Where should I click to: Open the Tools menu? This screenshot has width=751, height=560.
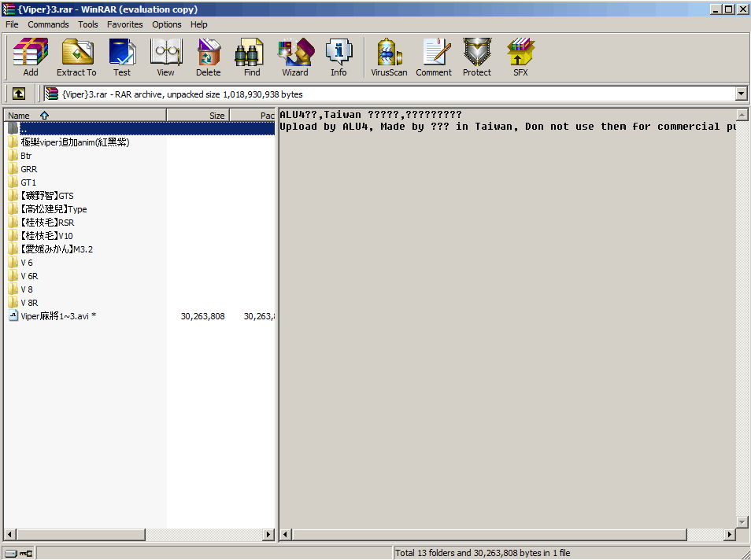87,24
